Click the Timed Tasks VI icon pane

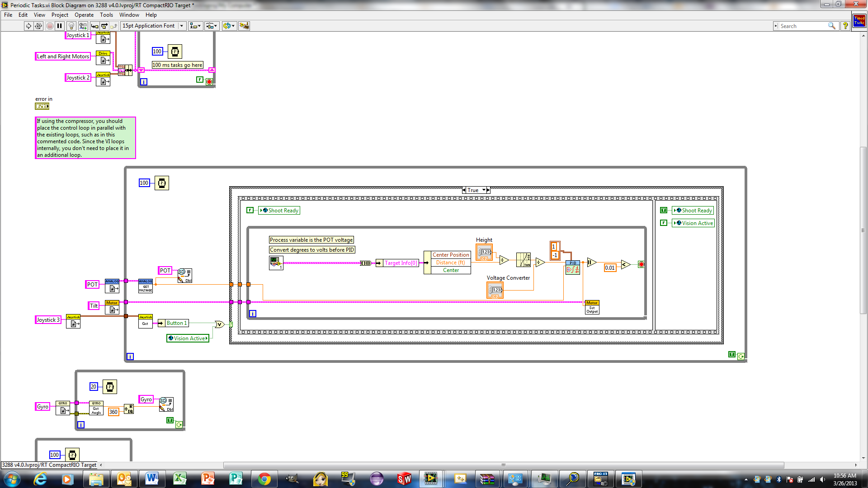[x=859, y=20]
